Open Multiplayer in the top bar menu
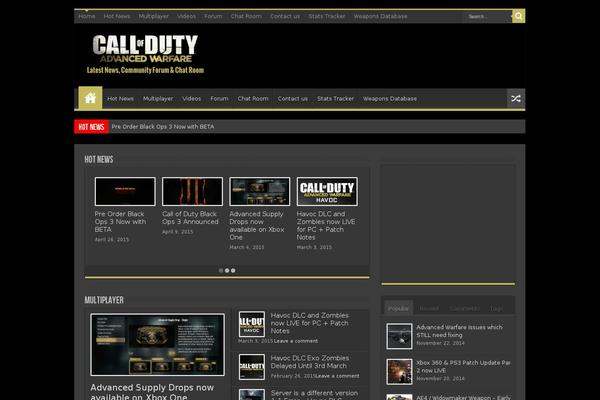This screenshot has width=600, height=400. click(x=153, y=16)
